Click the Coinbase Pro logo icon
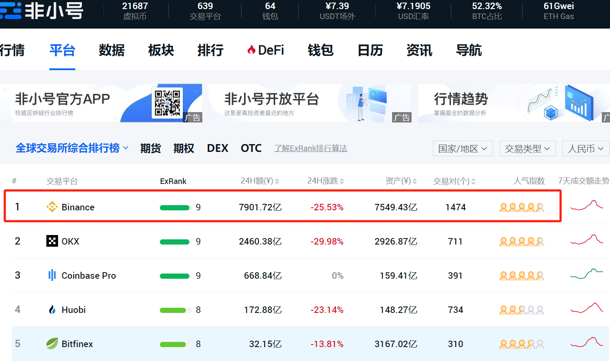 pyautogui.click(x=52, y=275)
